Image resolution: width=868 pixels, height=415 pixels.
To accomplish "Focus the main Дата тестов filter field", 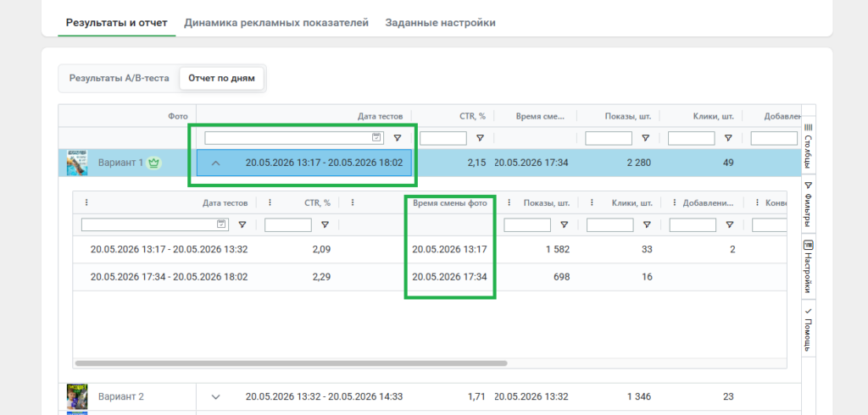I will click(x=294, y=138).
